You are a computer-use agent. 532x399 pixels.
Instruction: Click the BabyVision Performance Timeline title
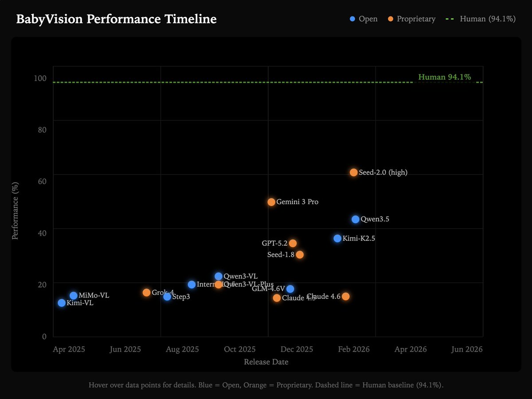click(x=117, y=19)
